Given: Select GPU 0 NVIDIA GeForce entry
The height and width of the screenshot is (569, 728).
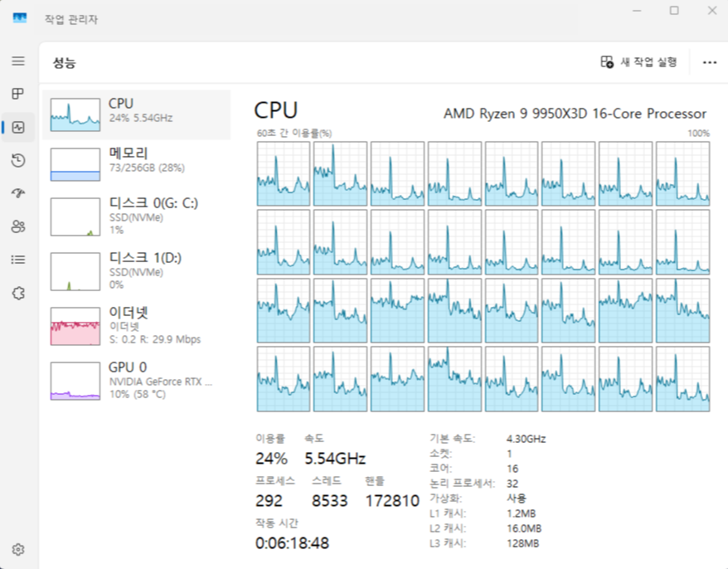Looking at the screenshot, I should (137, 380).
